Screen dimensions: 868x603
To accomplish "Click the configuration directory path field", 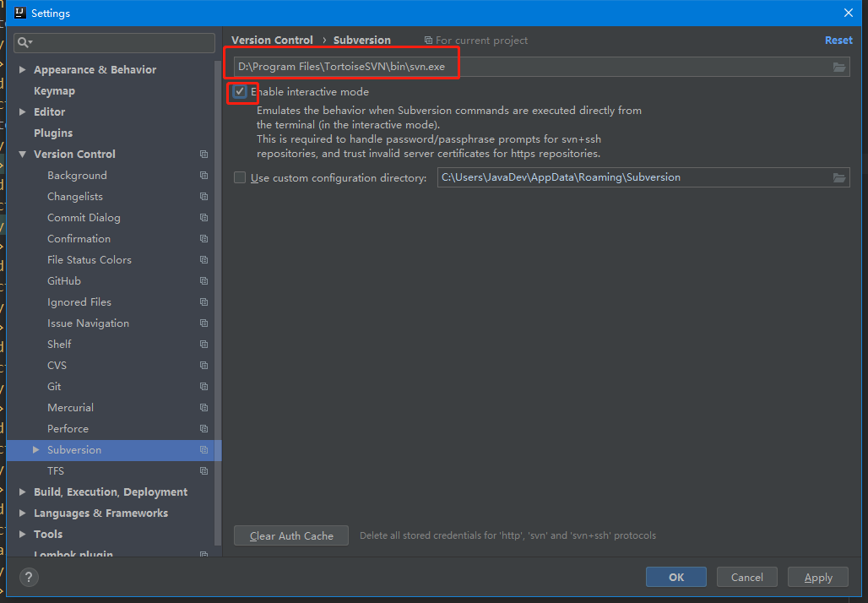I will tap(643, 177).
